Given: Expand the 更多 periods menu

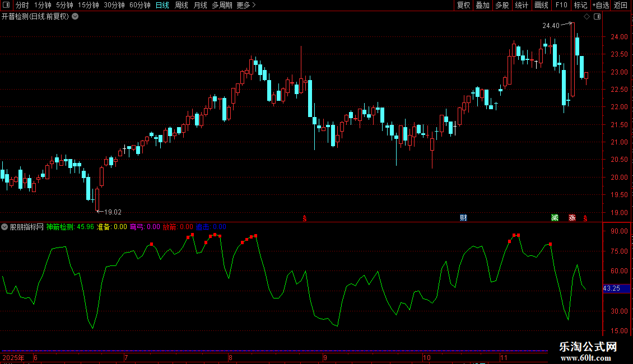Looking at the screenshot, I should (x=246, y=5).
